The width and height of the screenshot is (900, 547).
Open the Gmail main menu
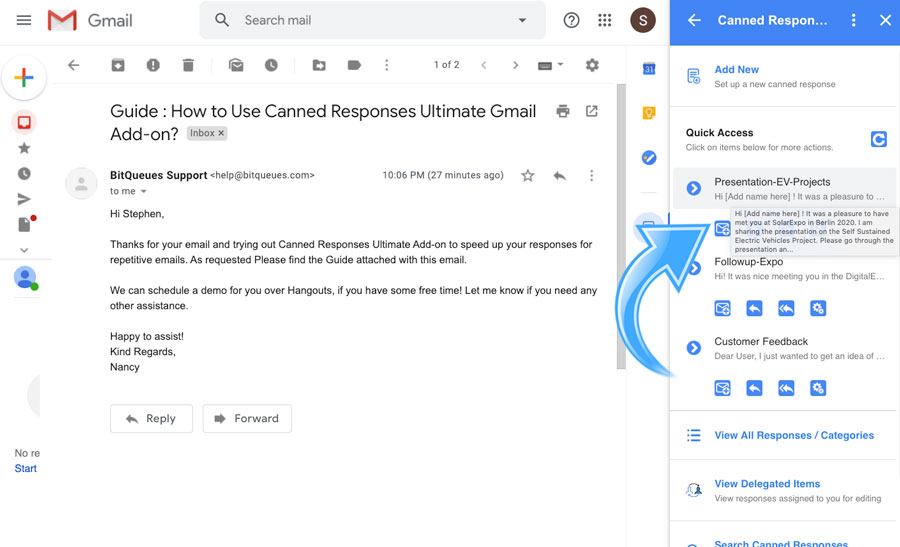tap(24, 20)
